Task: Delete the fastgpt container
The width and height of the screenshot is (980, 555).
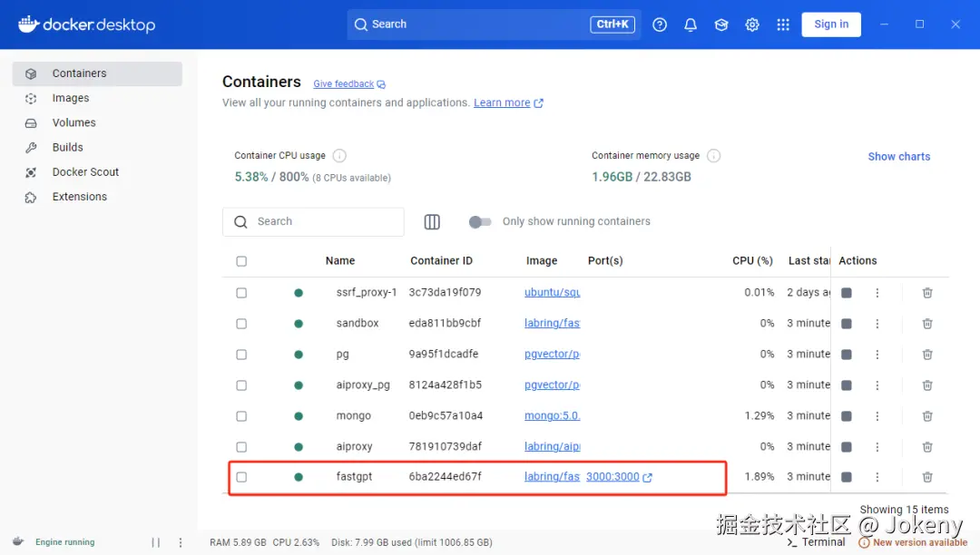Action: (x=926, y=477)
